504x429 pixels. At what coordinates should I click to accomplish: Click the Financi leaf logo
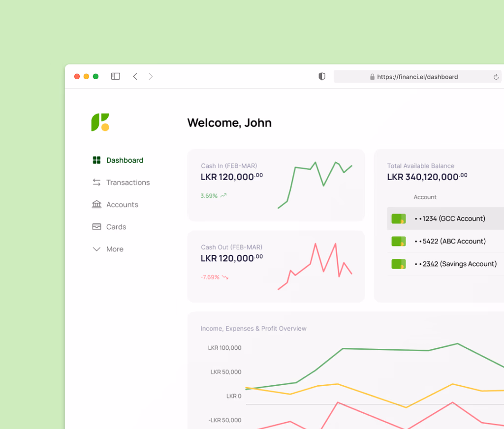100,122
